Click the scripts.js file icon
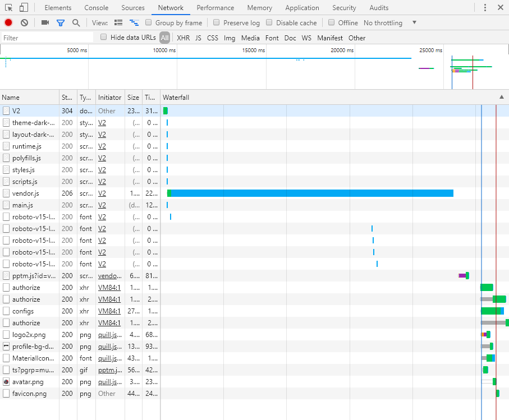This screenshot has height=420, width=509. [x=6, y=182]
